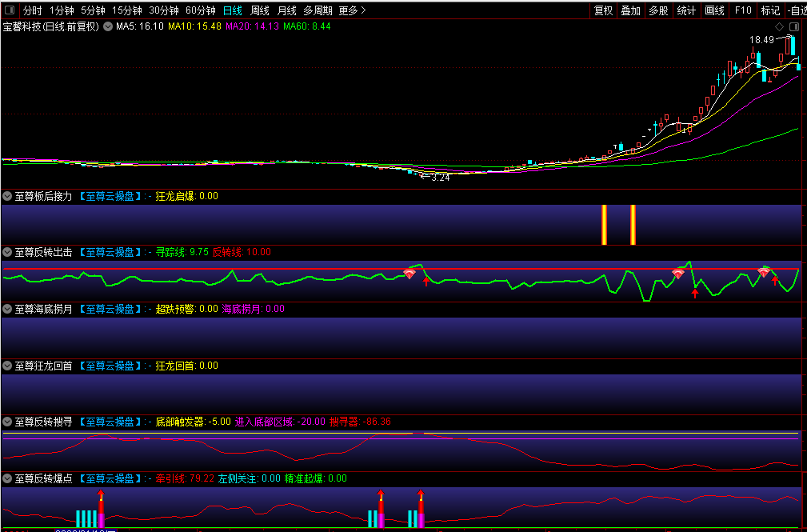Toggle the 多股 multi-stock view

click(x=658, y=10)
